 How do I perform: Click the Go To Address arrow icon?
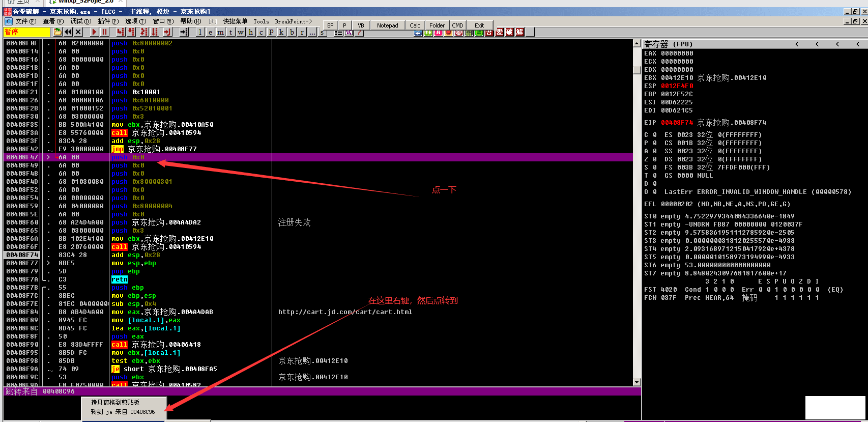pyautogui.click(x=184, y=32)
